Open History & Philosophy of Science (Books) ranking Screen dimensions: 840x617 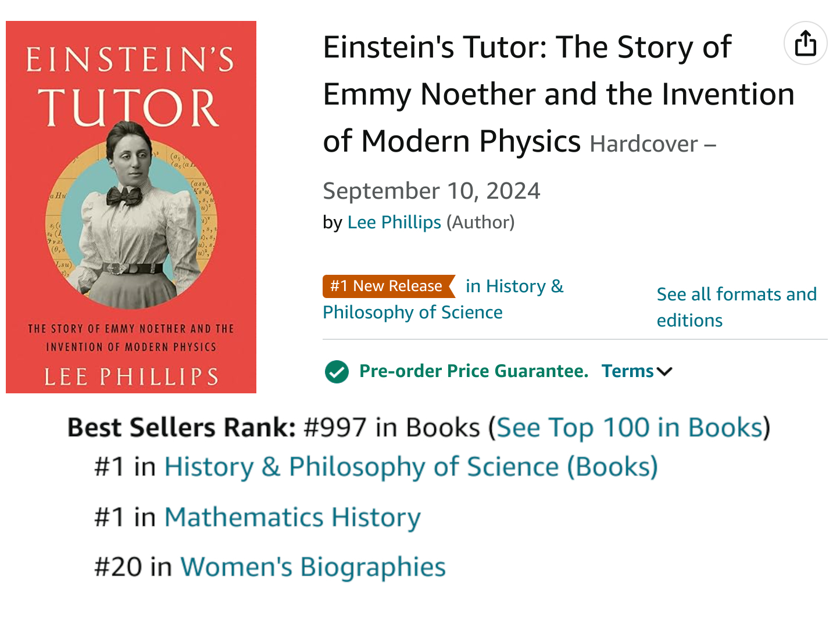(410, 467)
